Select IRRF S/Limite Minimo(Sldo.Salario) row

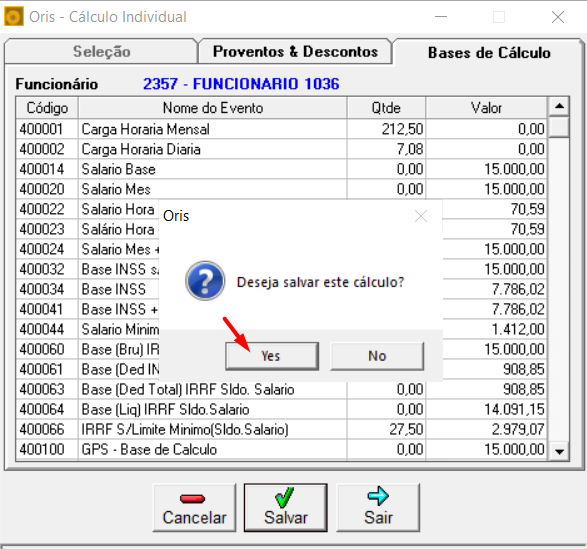pos(281,429)
